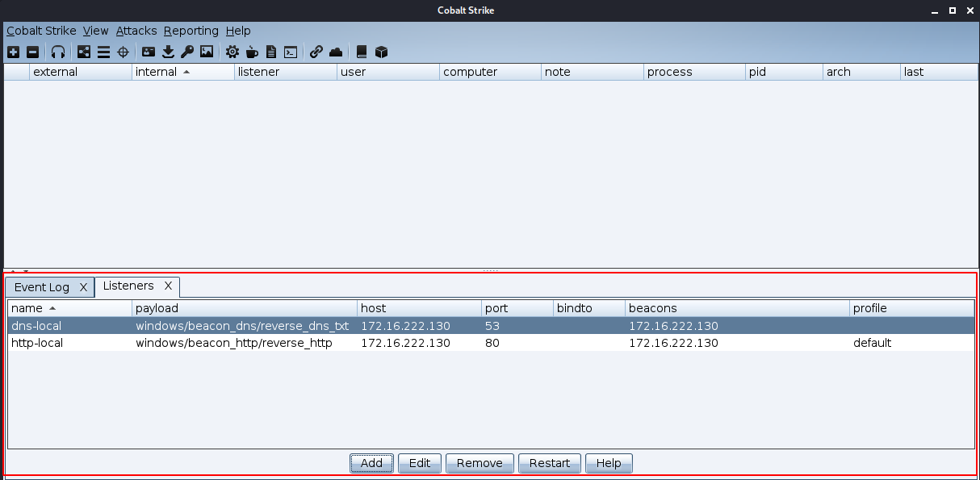Viewport: 980px width, 480px height.
Task: Open credentials via the key icon
Action: [187, 52]
